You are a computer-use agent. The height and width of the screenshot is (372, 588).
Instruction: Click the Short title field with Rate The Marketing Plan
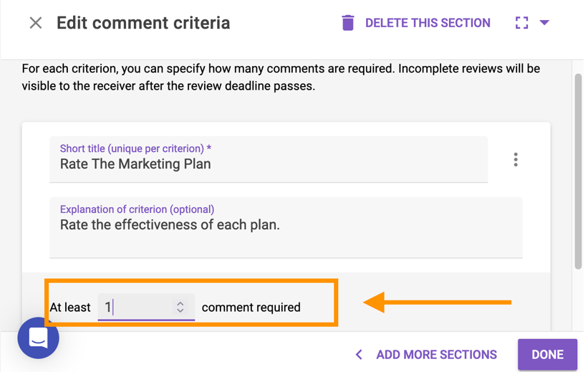(269, 163)
